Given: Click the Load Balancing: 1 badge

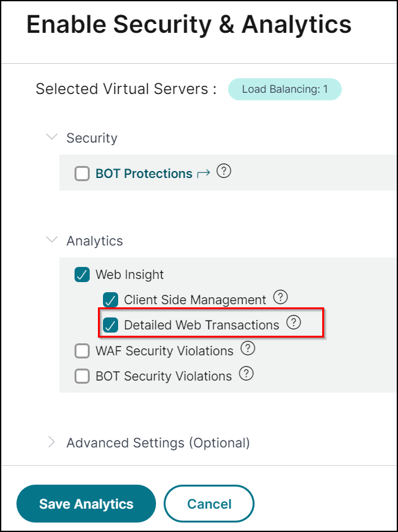Looking at the screenshot, I should pos(284,89).
